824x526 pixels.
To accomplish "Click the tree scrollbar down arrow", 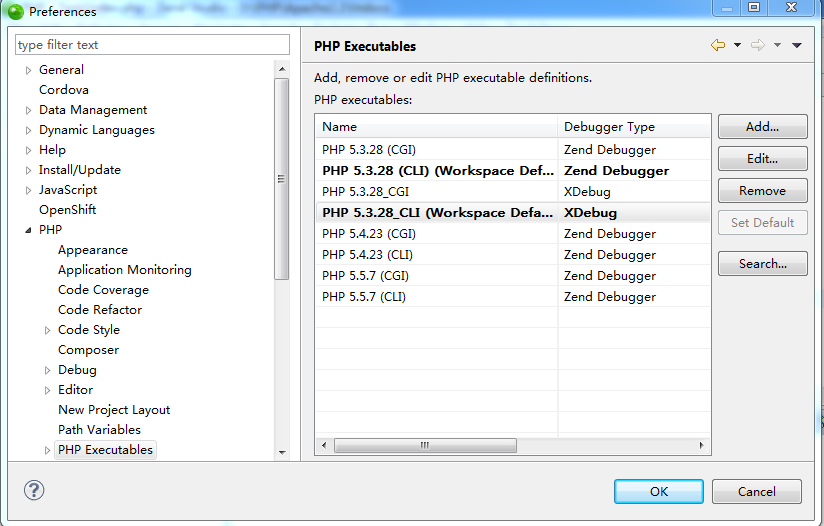I will (282, 452).
